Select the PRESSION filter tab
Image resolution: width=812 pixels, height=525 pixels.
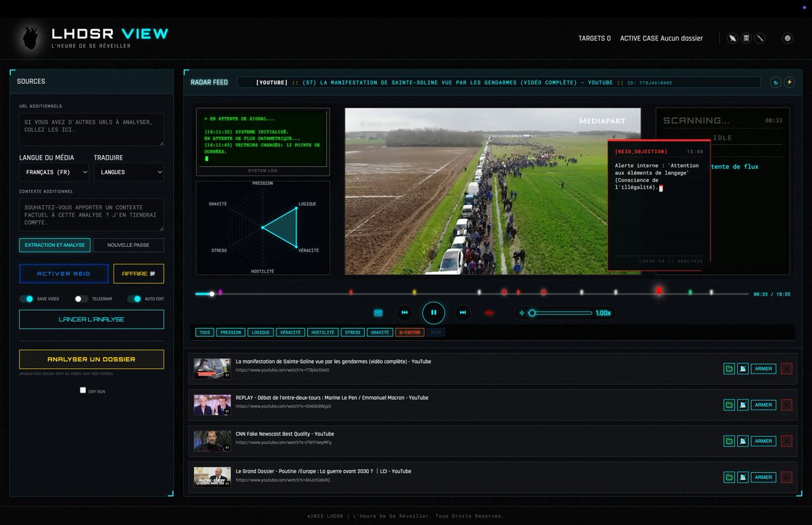[231, 332]
